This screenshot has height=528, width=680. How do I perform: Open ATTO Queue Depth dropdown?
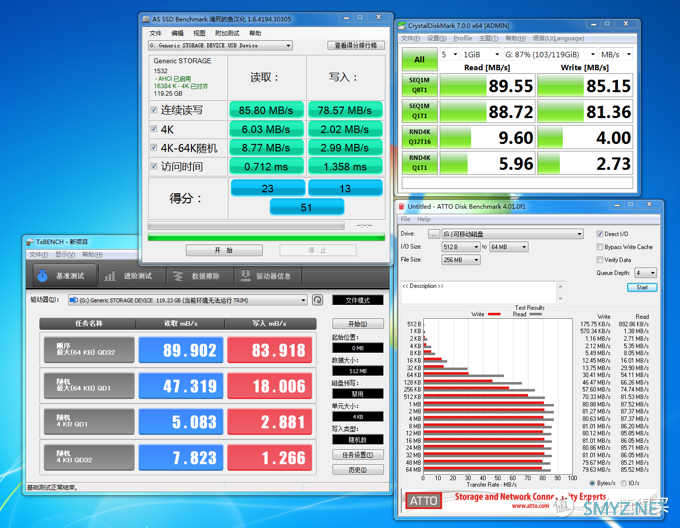(646, 273)
